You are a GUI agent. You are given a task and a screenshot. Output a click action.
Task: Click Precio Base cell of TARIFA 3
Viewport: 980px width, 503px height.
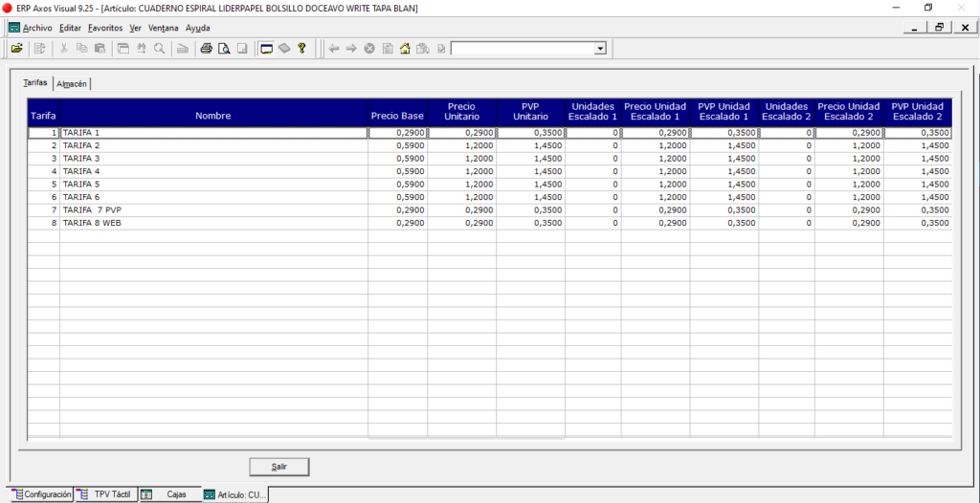[397, 159]
